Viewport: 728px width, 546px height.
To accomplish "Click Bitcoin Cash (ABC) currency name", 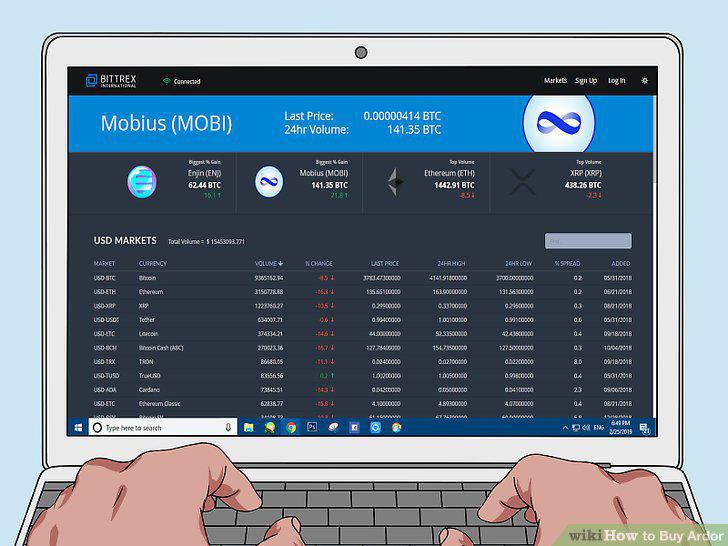I will tap(161, 348).
